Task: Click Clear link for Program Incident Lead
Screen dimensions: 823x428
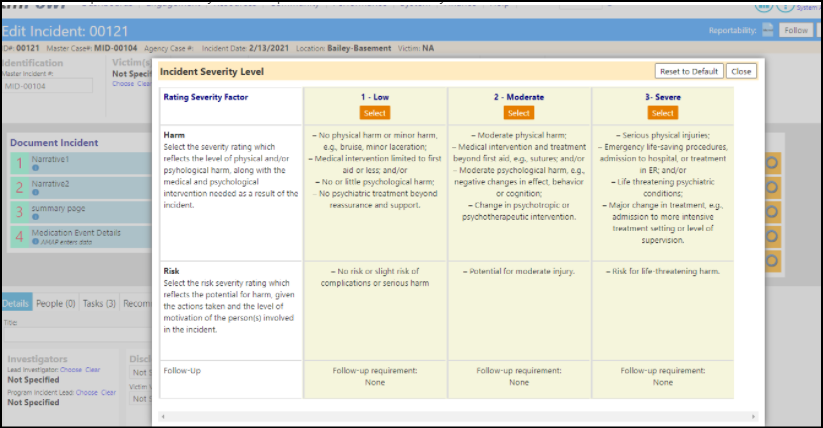Action: click(109, 392)
